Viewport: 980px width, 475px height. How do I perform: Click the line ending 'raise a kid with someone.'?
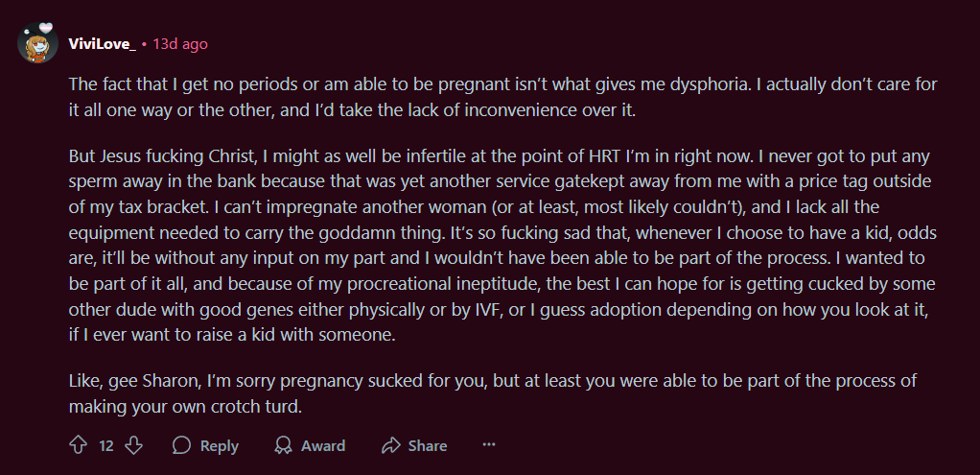point(232,335)
